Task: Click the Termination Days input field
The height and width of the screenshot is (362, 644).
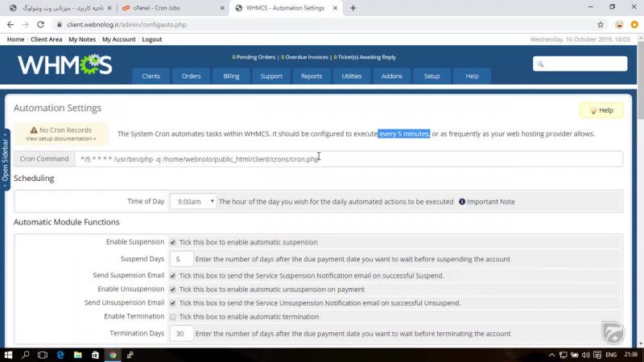Action: pyautogui.click(x=181, y=334)
